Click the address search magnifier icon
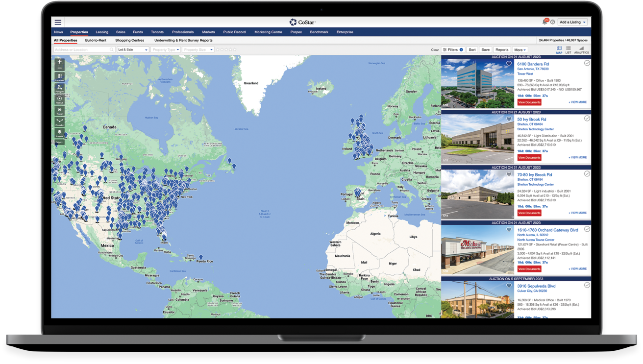643x364 pixels. 112,50
